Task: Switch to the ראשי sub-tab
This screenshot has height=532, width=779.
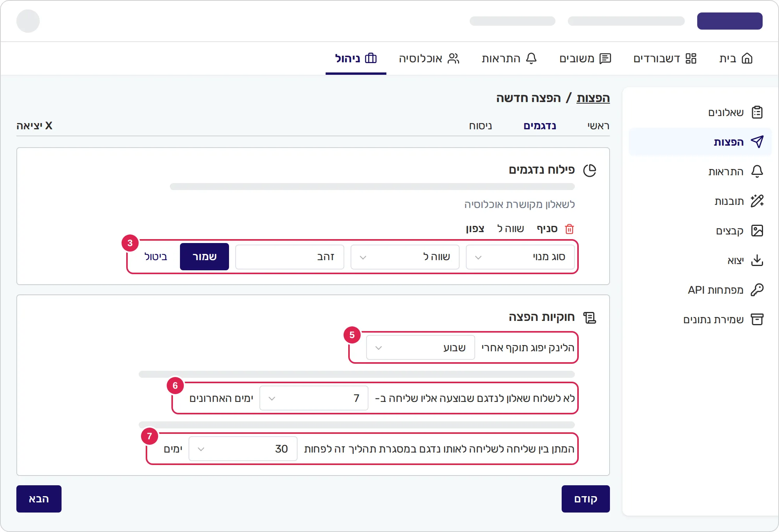Action: pyautogui.click(x=598, y=126)
